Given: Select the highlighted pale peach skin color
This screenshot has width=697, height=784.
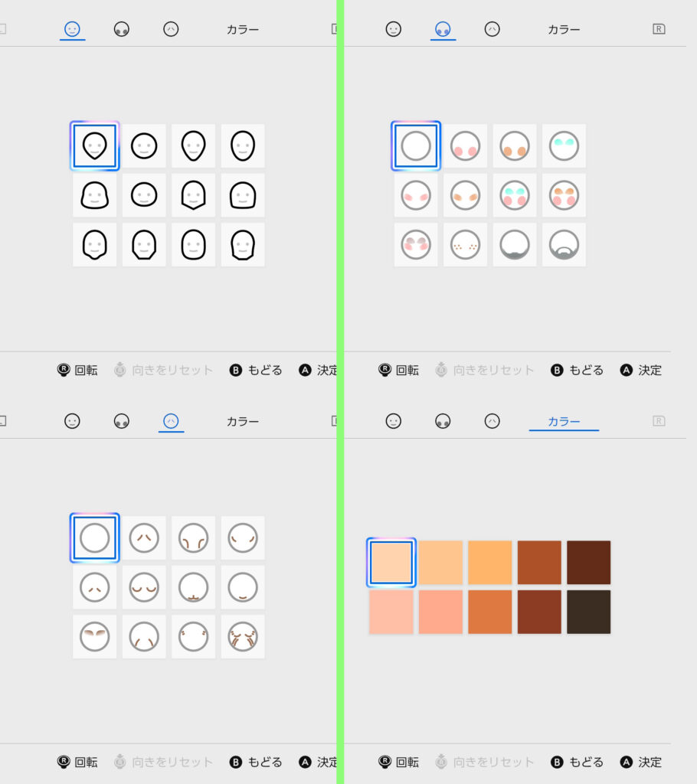Looking at the screenshot, I should click(391, 563).
